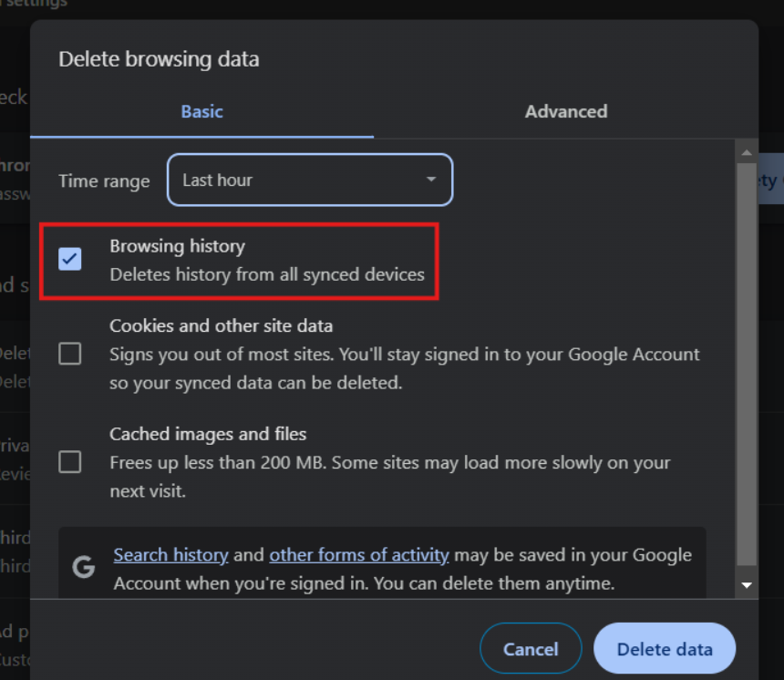Click the Google G logo icon
784x680 pixels.
tap(84, 568)
